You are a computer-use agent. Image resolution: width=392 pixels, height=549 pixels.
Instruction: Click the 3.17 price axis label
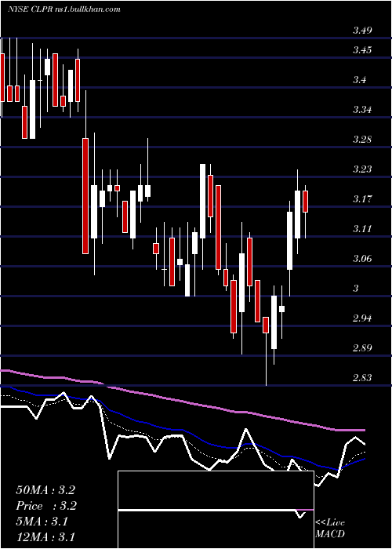362,199
